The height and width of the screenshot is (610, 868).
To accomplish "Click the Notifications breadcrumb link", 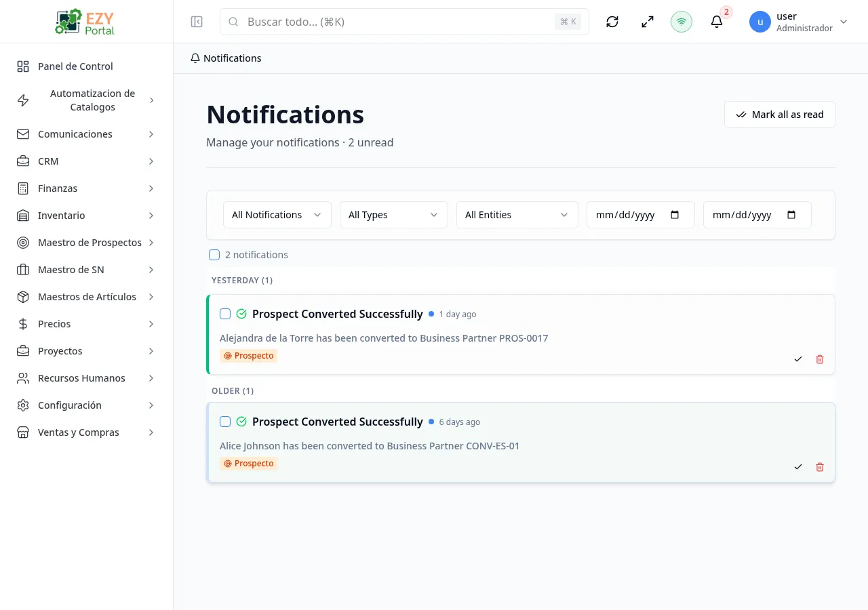I will (226, 58).
